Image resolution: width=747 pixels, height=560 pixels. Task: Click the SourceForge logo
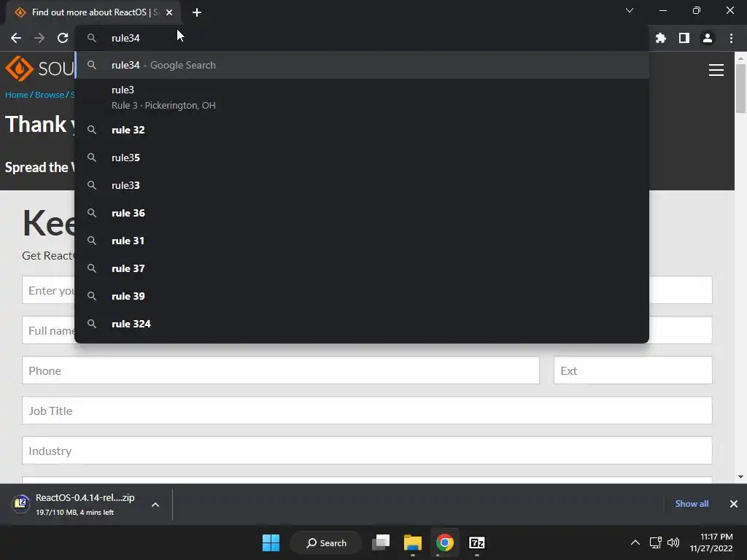coord(39,69)
